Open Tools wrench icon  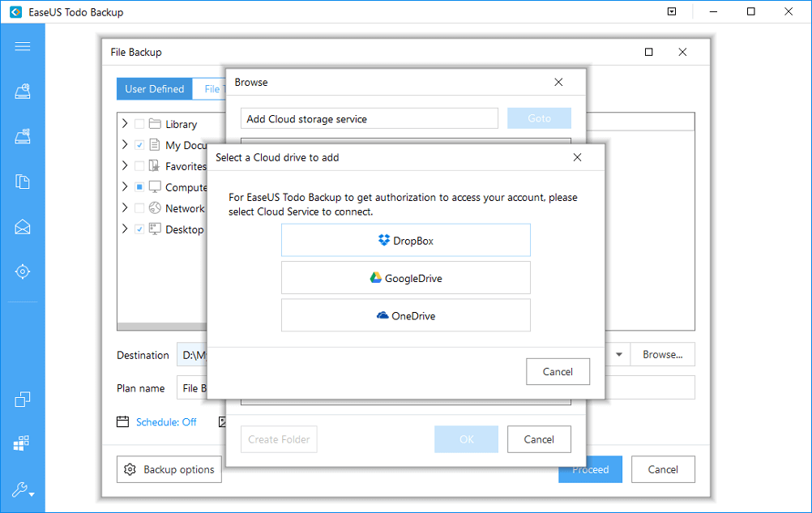19,489
